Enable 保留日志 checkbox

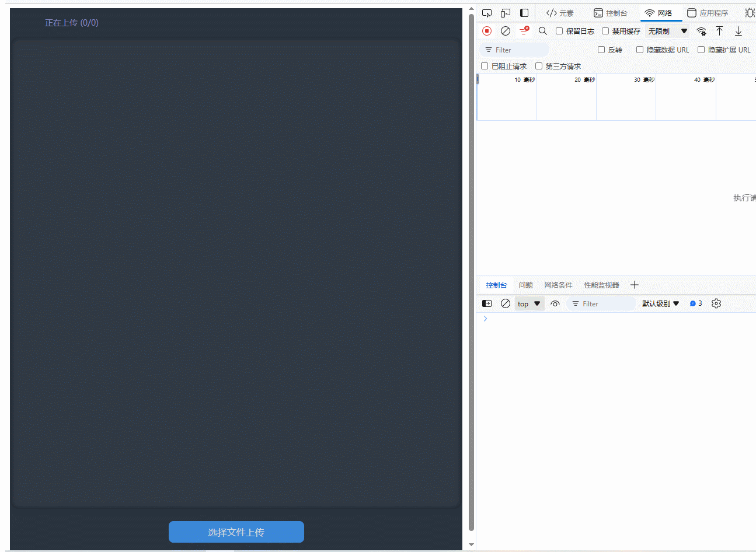click(559, 31)
